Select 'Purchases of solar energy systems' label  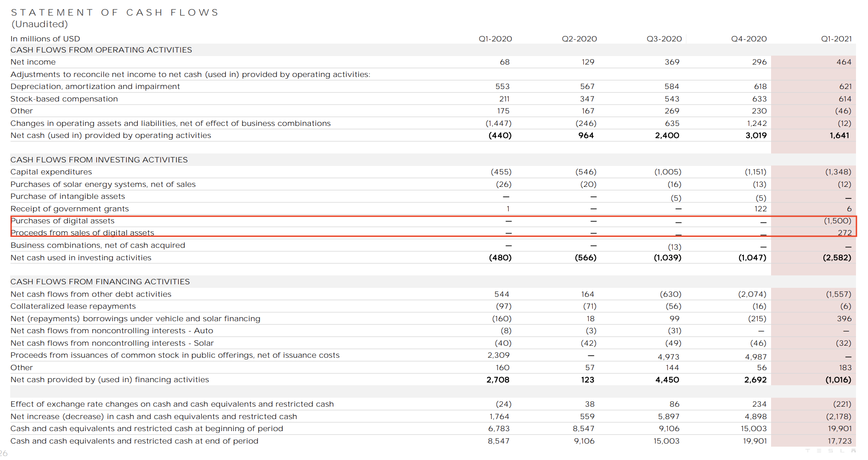[x=103, y=184]
